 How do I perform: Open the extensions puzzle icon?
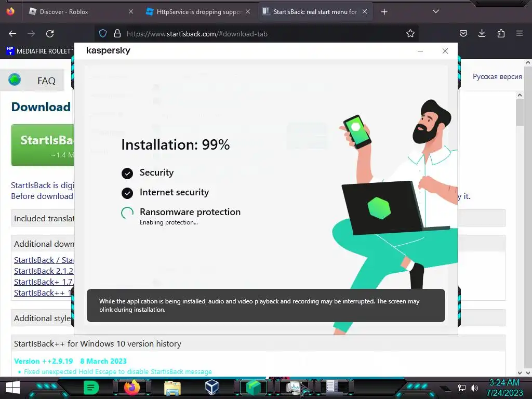(501, 34)
